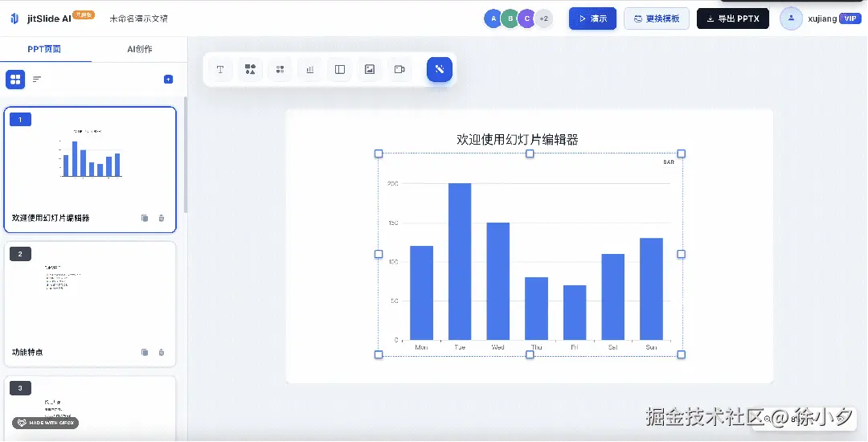This screenshot has width=868, height=442.
Task: Add new slide with plus icon
Action: point(168,79)
